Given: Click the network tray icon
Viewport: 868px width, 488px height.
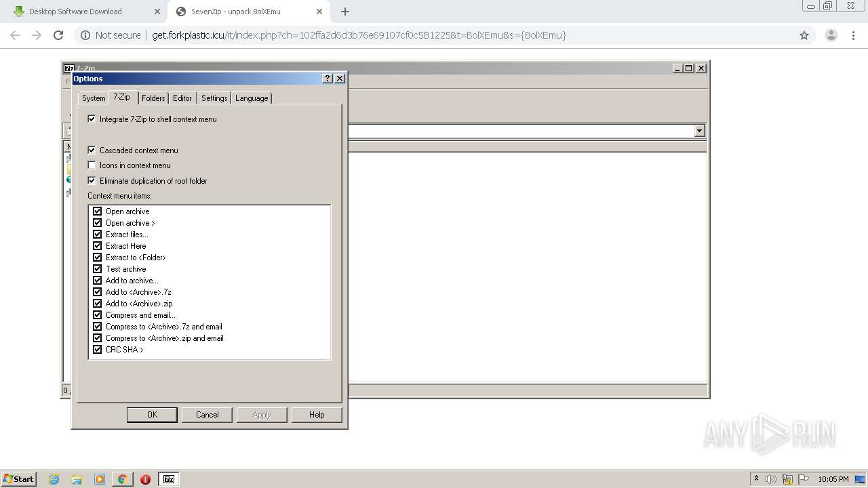Looking at the screenshot, I should (787, 479).
